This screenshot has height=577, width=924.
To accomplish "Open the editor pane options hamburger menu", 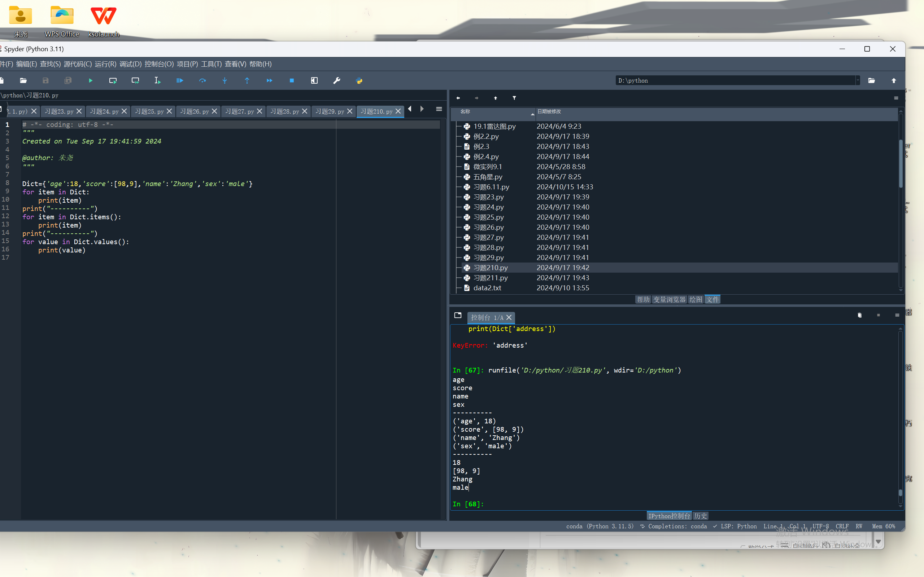I will [x=439, y=109].
